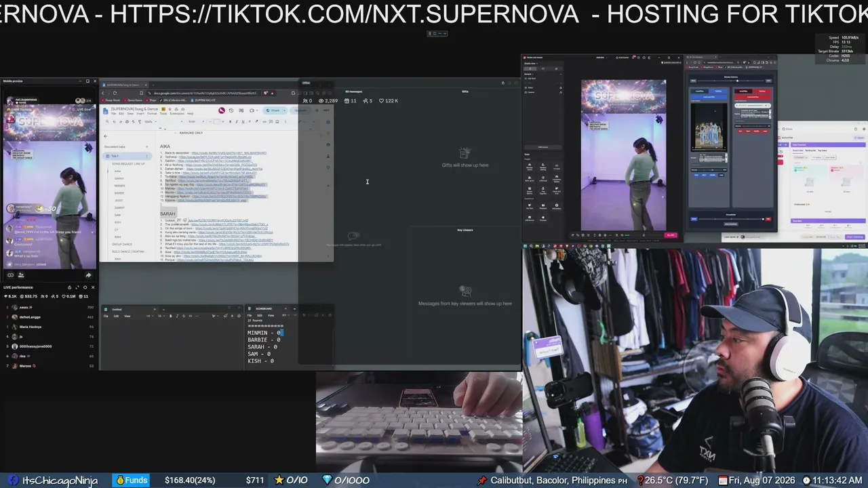Open View menu in SCOREBOARD Notepad window
868x488 pixels.
(271, 315)
